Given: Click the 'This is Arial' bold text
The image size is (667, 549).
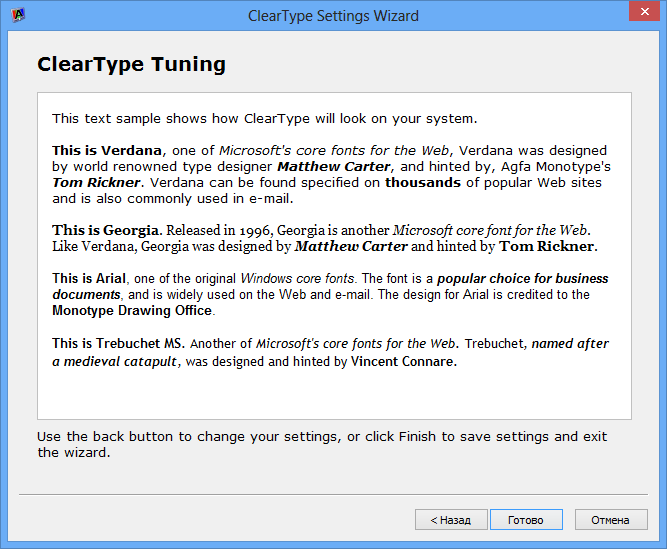Looking at the screenshot, I should tap(89, 278).
